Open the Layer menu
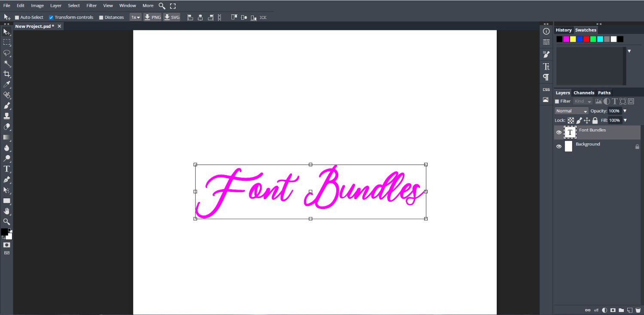644x315 pixels. (56, 6)
